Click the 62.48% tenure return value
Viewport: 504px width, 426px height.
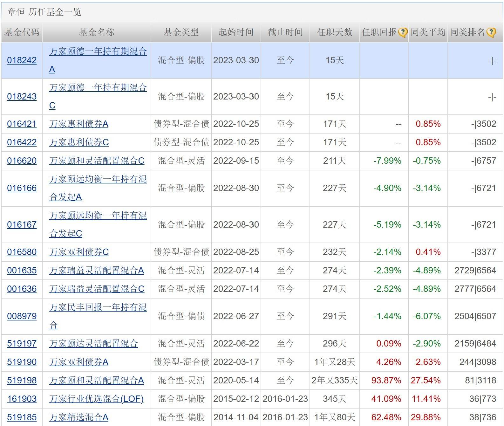[386, 417]
